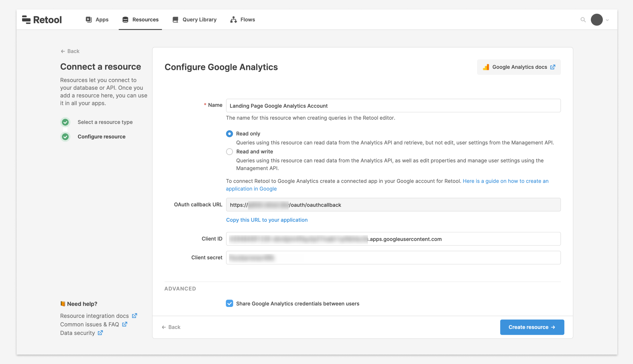Click the Retool logo
633x364 pixels.
point(42,20)
